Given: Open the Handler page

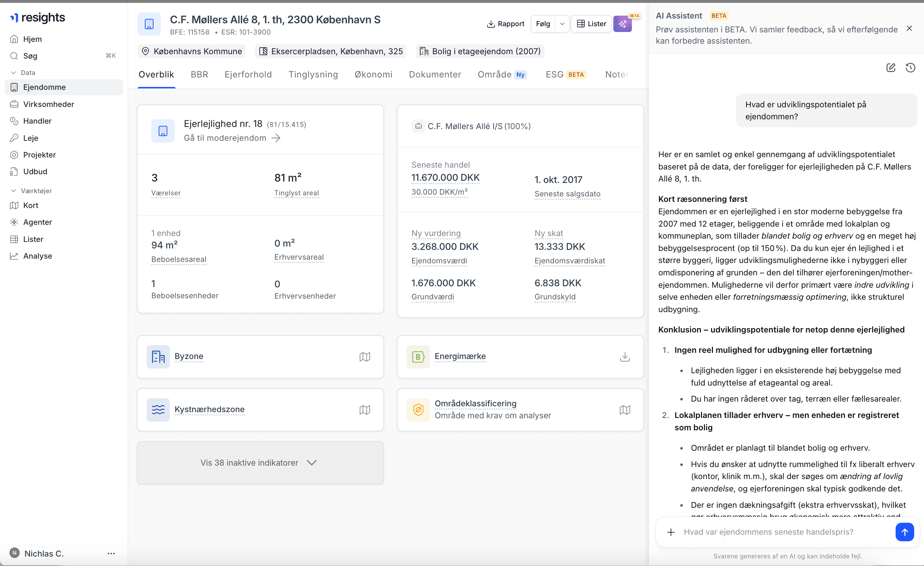Looking at the screenshot, I should point(64,121).
